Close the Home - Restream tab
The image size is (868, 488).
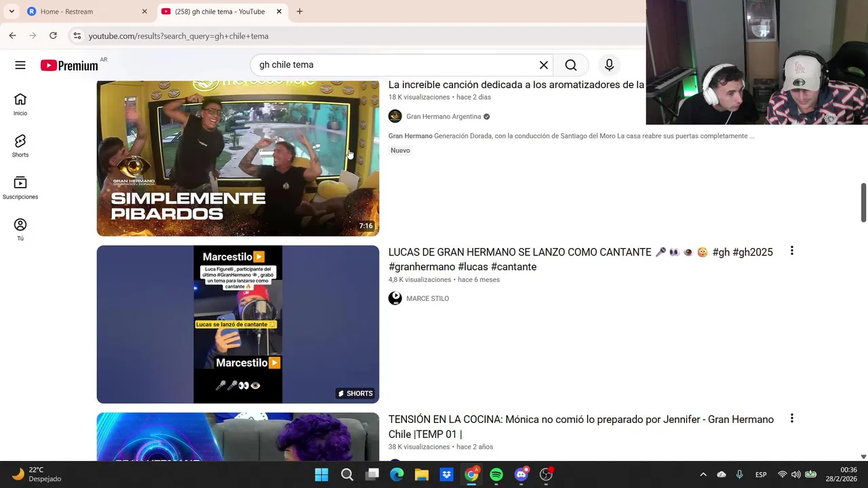pos(144,12)
